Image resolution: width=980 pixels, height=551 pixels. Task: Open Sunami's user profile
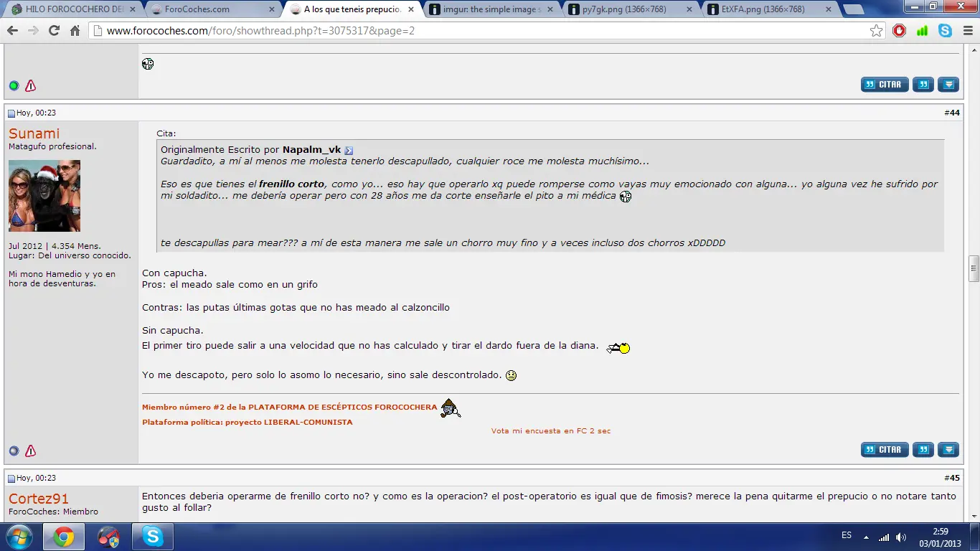(34, 133)
